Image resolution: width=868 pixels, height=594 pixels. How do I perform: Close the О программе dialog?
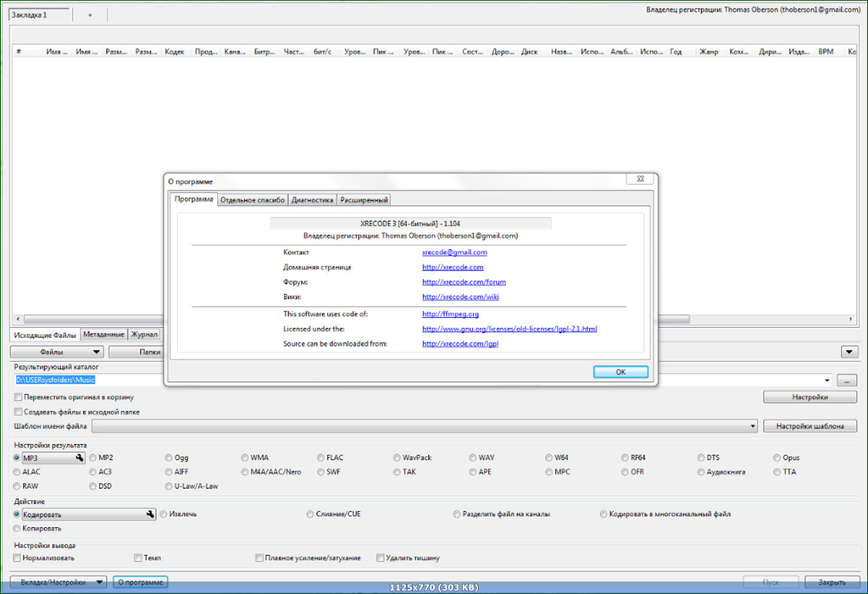640,179
